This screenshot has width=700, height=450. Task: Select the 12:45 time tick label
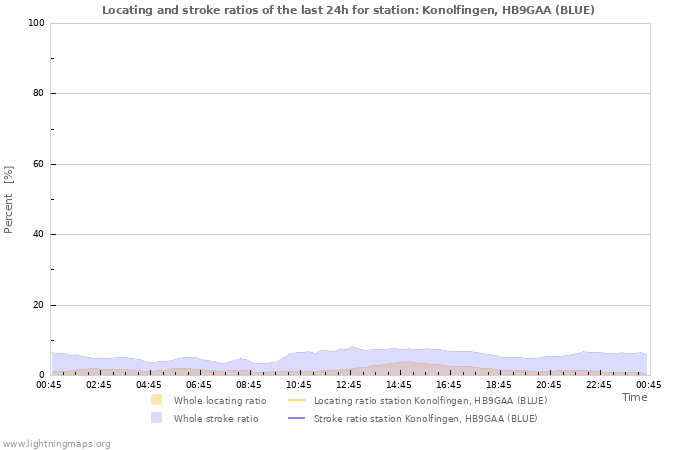[349, 384]
